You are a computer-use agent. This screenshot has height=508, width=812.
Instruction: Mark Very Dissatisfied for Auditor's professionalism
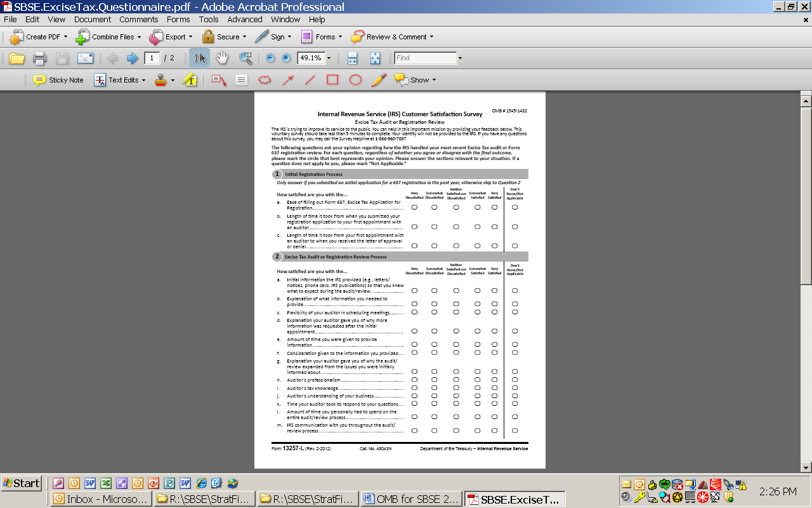[x=414, y=380]
